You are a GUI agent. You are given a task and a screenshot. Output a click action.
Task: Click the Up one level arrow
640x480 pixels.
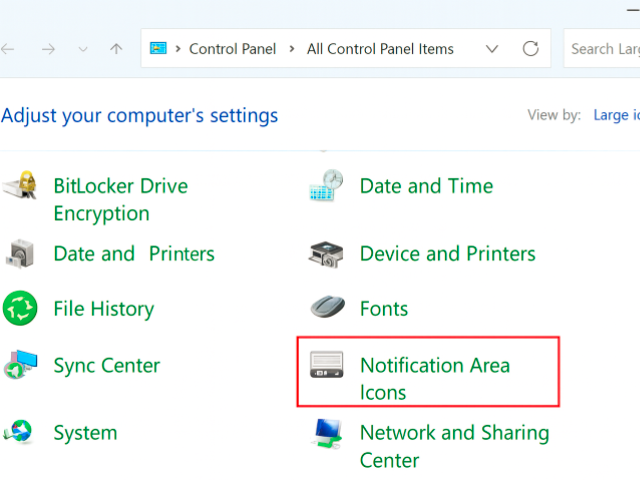(116, 48)
